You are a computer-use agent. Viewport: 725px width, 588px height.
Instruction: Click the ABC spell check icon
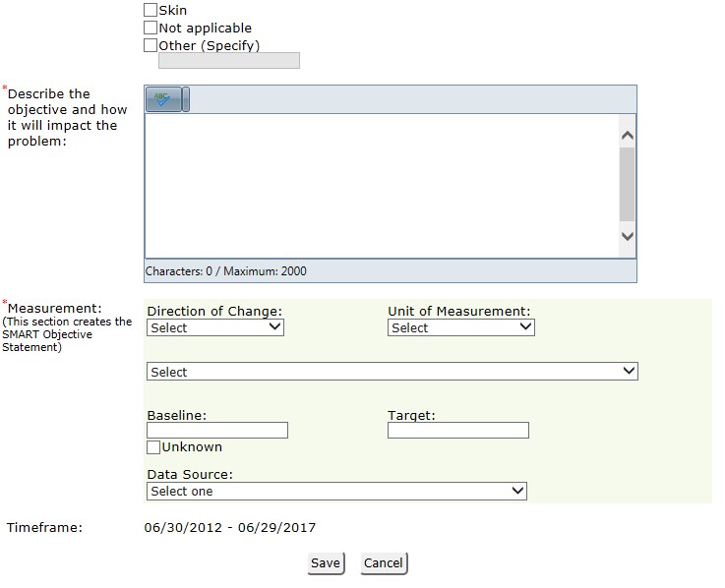click(x=163, y=99)
